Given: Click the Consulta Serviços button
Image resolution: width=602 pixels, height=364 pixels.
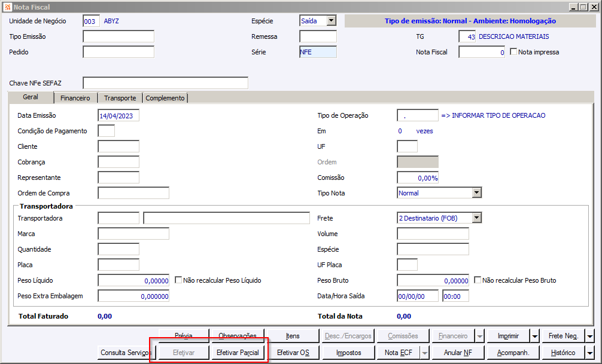Looking at the screenshot, I should pyautogui.click(x=126, y=353).
